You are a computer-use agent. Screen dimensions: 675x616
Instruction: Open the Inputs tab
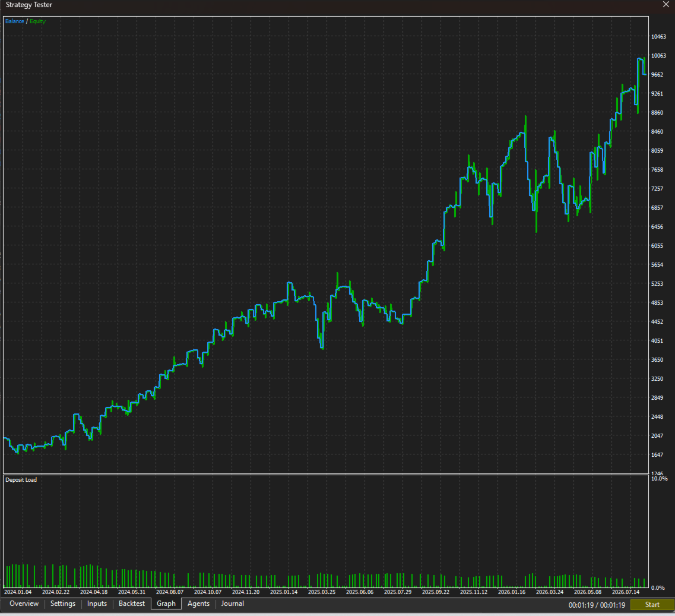97,604
